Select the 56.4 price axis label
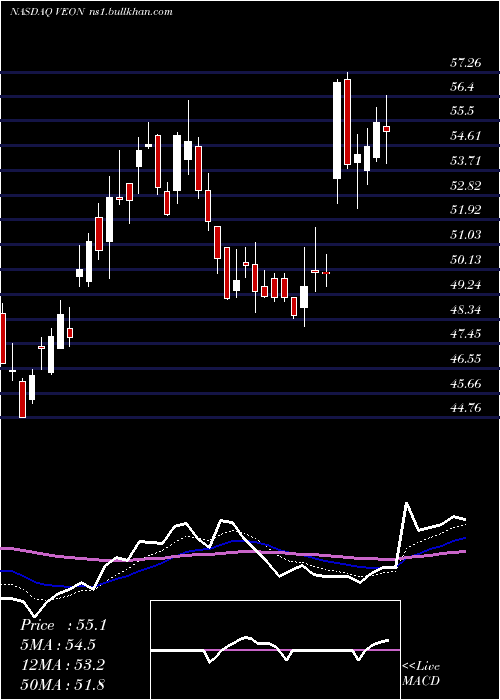This screenshot has width=500, height=700. 462,87
